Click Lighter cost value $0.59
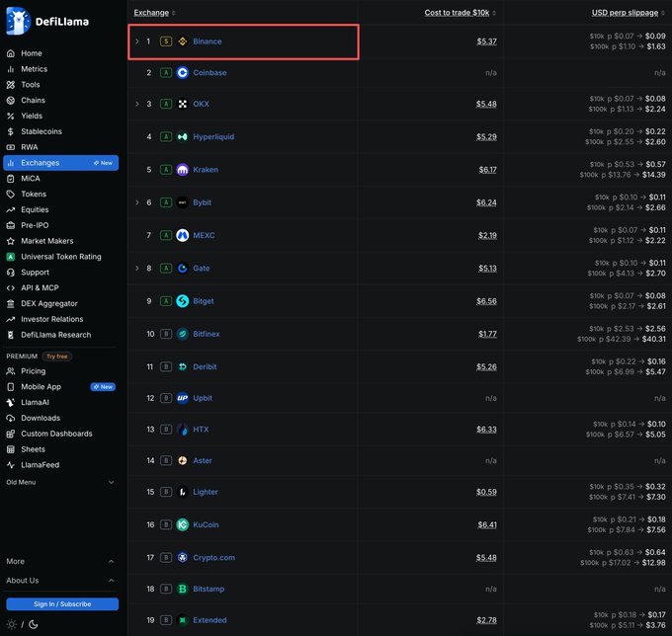672x636 pixels. 486,492
